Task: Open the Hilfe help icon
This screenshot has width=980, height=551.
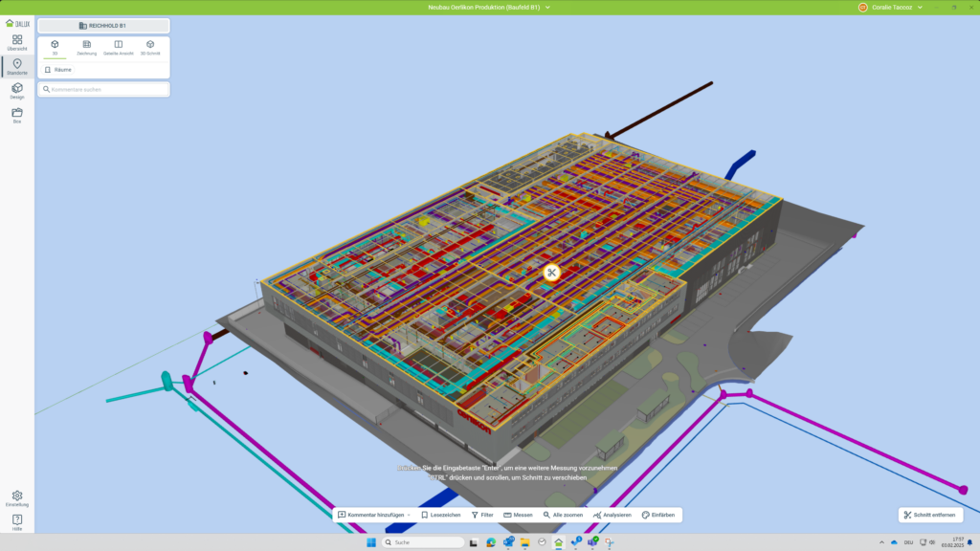Action: click(x=17, y=522)
